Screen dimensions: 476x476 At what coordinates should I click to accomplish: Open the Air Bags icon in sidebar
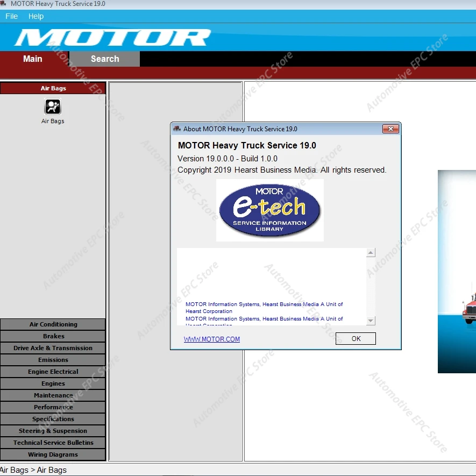point(53,107)
